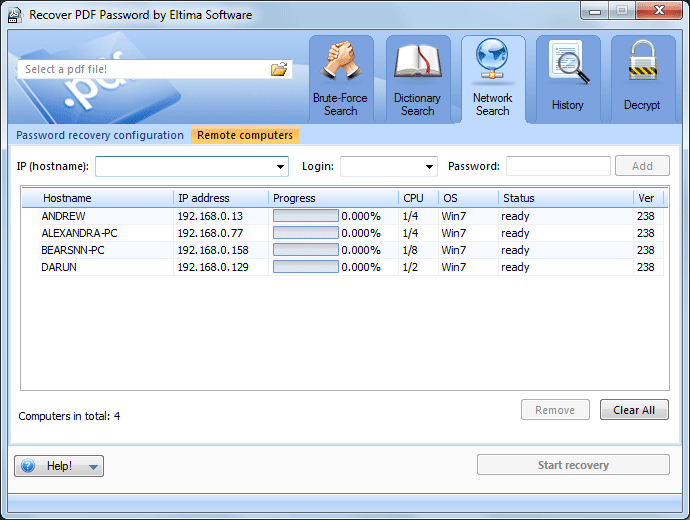Select the DARUN host row
The width and height of the screenshot is (690, 520).
point(351,267)
